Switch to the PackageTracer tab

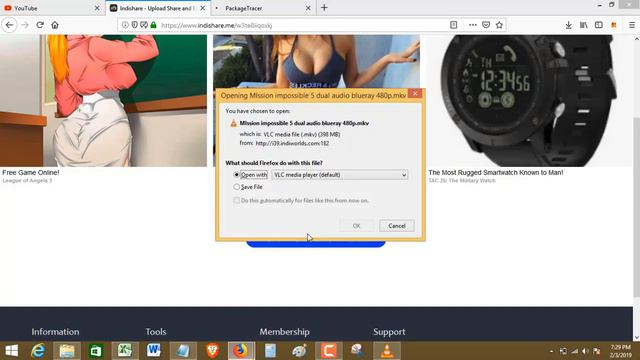pyautogui.click(x=263, y=8)
